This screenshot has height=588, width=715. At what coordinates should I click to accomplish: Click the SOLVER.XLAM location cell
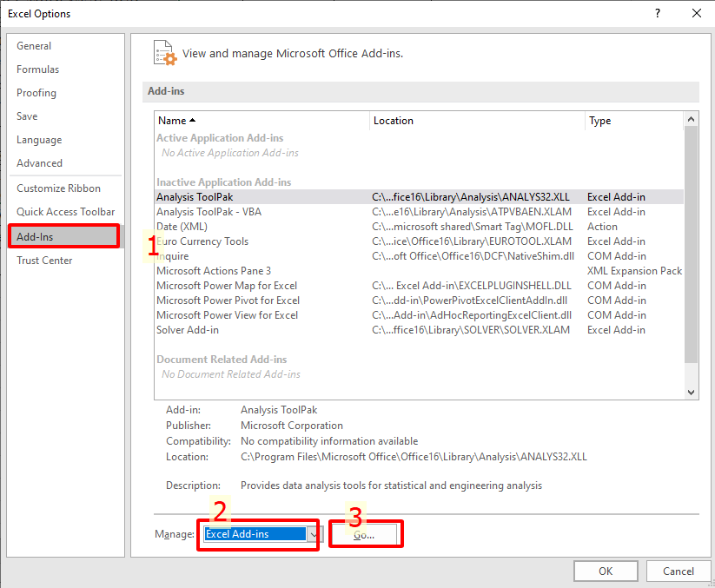pos(471,330)
